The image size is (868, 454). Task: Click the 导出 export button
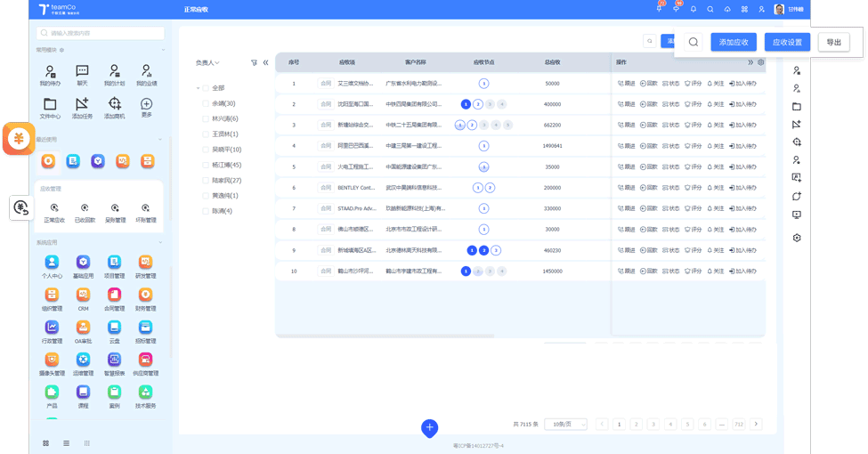click(x=833, y=42)
